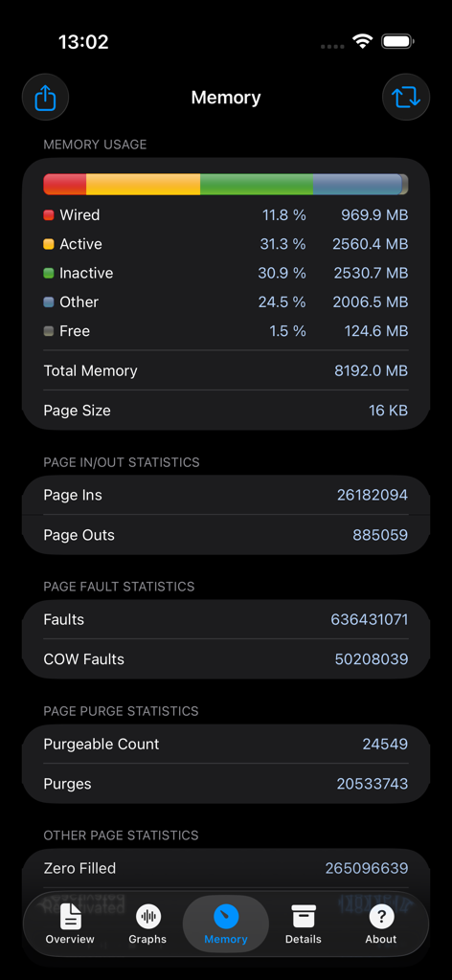
Task: Click the 265096639 zero filled value
Action: pyautogui.click(x=367, y=868)
